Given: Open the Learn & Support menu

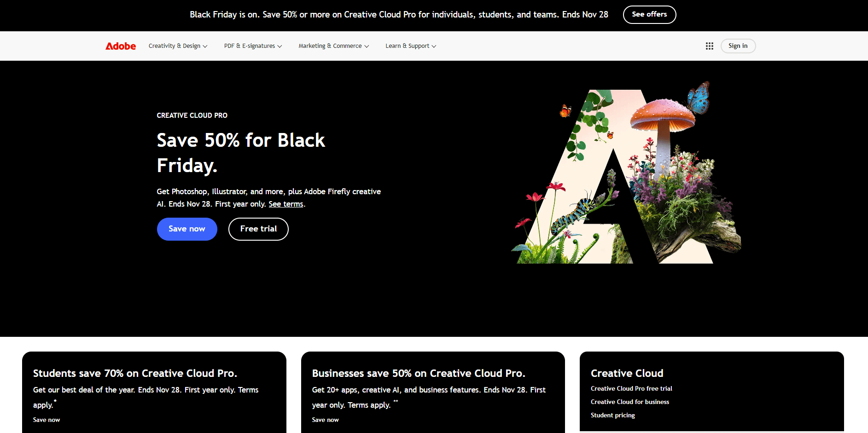Looking at the screenshot, I should click(411, 46).
